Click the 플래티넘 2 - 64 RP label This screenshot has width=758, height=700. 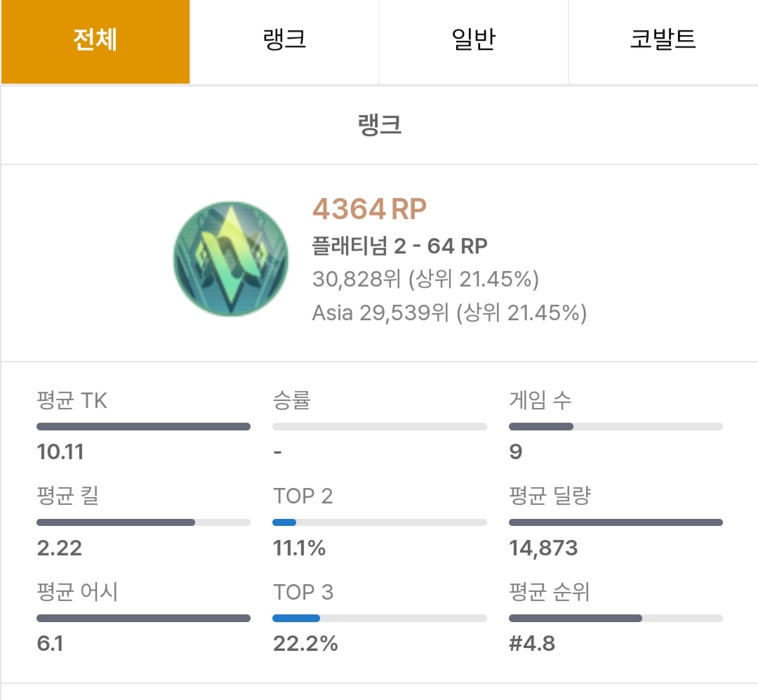pyautogui.click(x=399, y=246)
